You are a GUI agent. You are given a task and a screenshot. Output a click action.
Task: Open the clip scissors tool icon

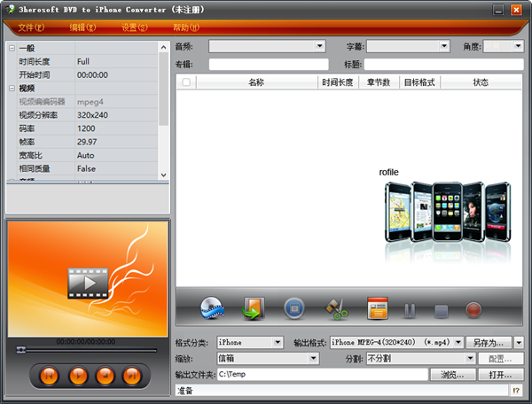[x=336, y=309]
